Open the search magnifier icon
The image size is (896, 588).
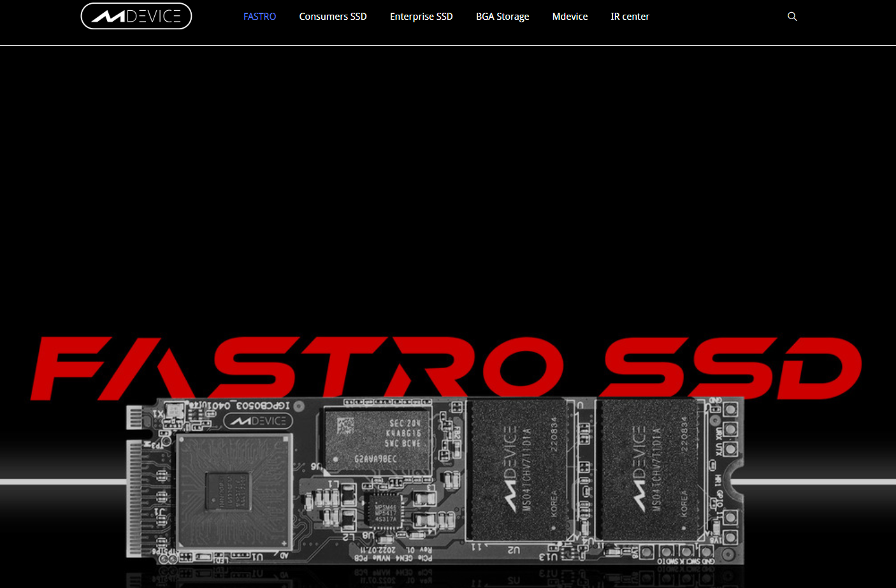click(792, 17)
